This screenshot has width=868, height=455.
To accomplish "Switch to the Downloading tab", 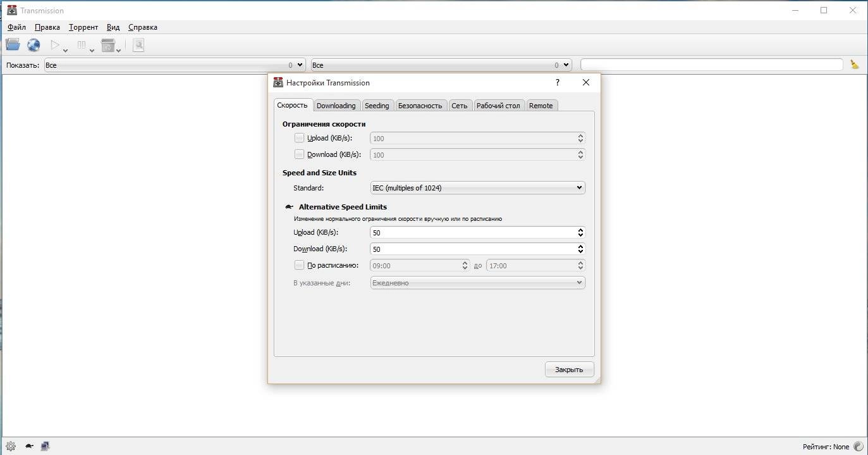I will (336, 106).
